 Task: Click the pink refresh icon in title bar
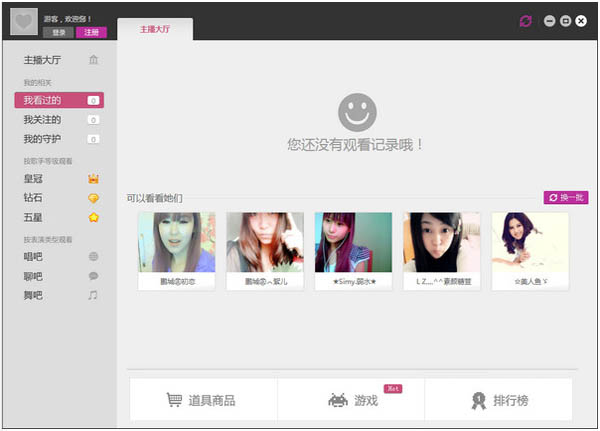526,21
